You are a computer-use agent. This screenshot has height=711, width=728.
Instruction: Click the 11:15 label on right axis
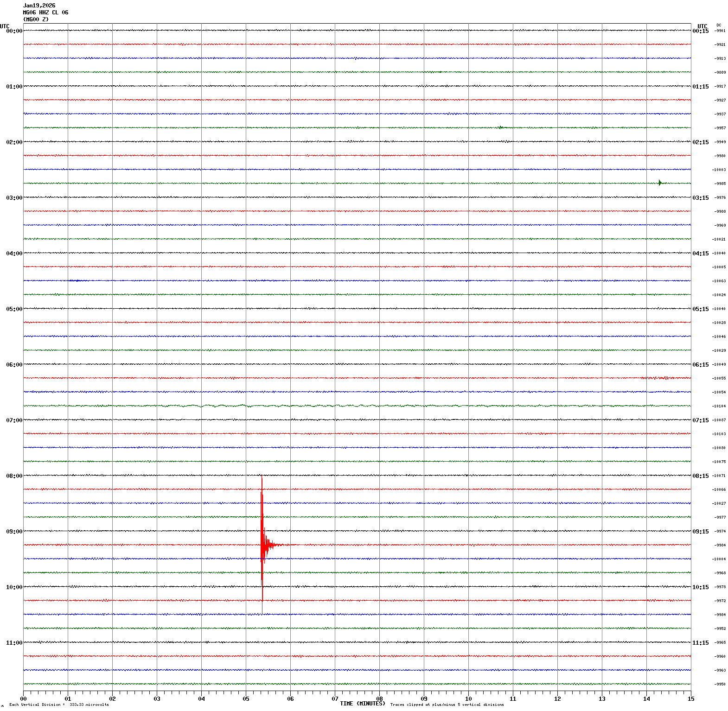click(x=700, y=643)
